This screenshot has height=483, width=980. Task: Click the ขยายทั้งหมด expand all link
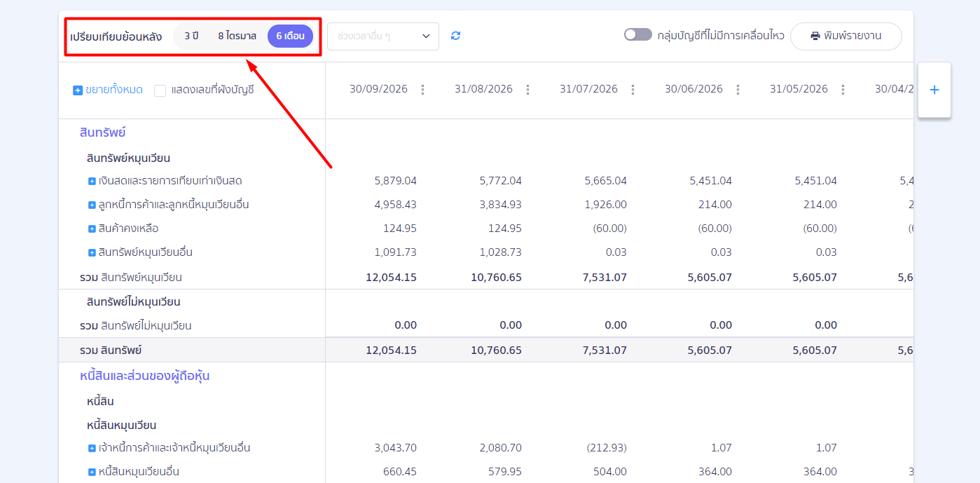(x=108, y=90)
